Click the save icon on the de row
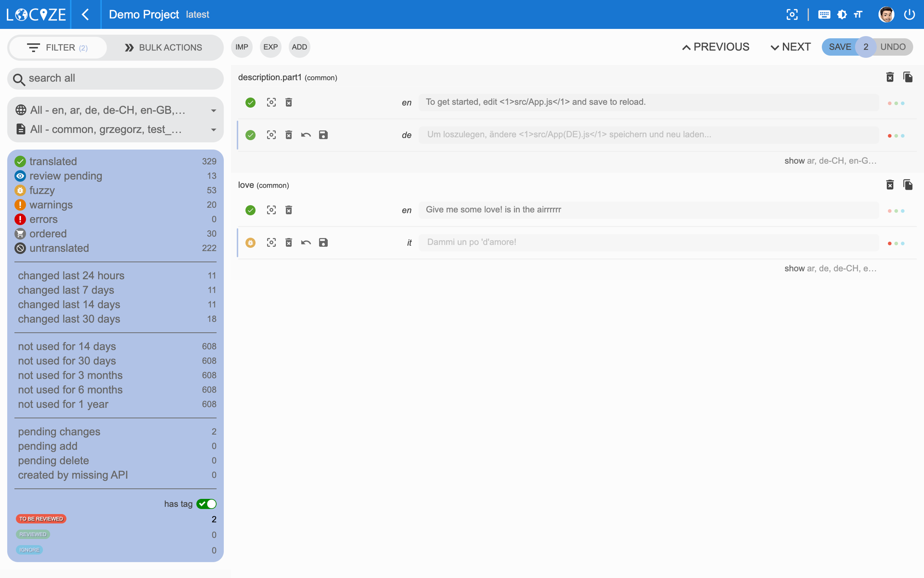 pyautogui.click(x=323, y=135)
